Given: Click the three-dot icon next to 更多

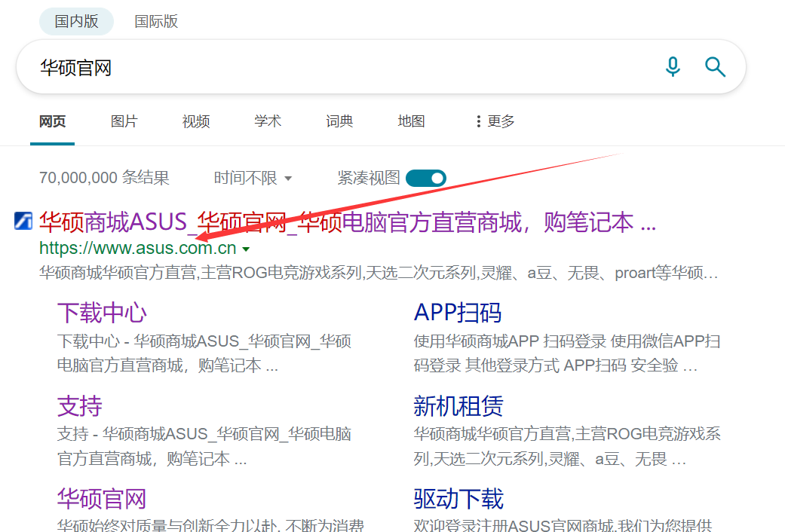Looking at the screenshot, I should click(x=479, y=121).
